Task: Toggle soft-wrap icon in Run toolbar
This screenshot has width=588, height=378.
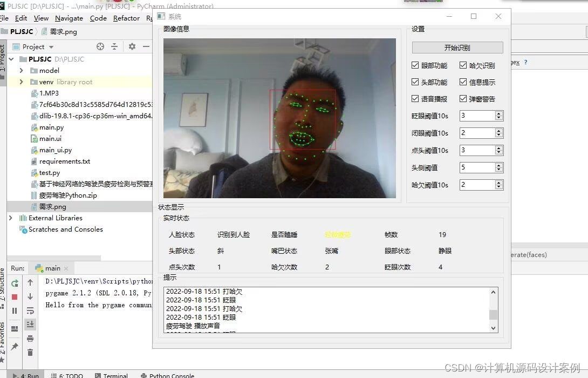Action: 30,310
